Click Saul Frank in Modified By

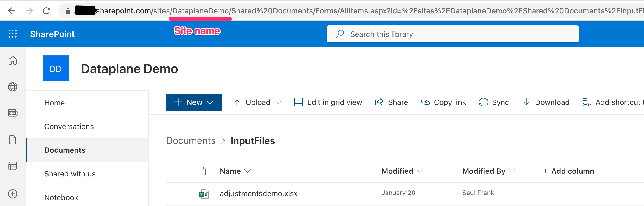(x=478, y=193)
